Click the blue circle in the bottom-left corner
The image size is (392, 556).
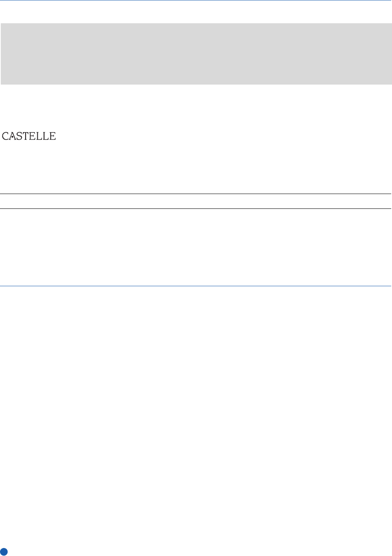4,552
